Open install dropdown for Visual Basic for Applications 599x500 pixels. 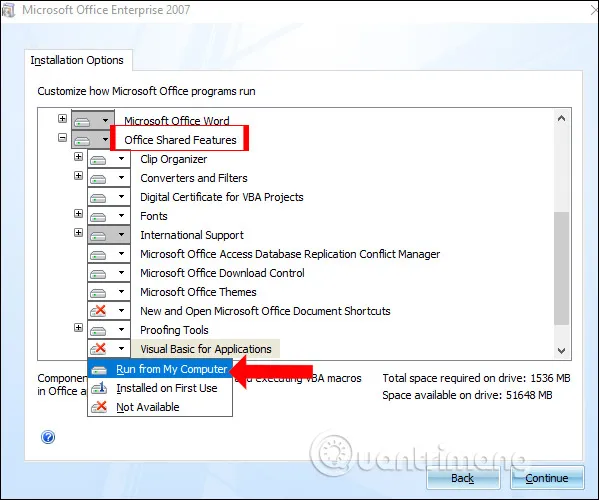point(109,348)
